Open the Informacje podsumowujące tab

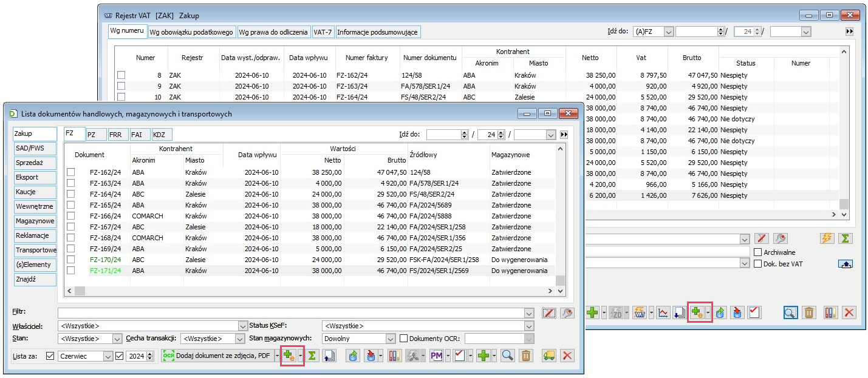click(x=377, y=32)
